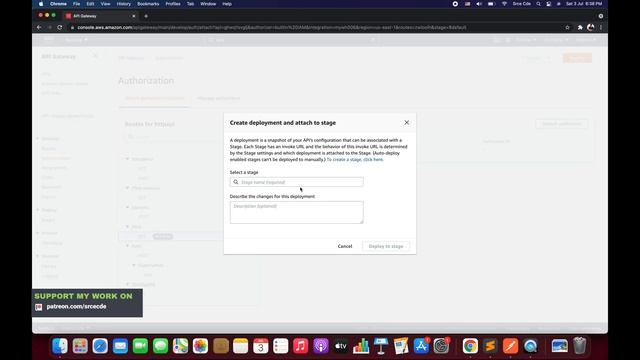Reload the page with Chrome's refresh icon
This screenshot has height=360, width=640.
click(60, 27)
